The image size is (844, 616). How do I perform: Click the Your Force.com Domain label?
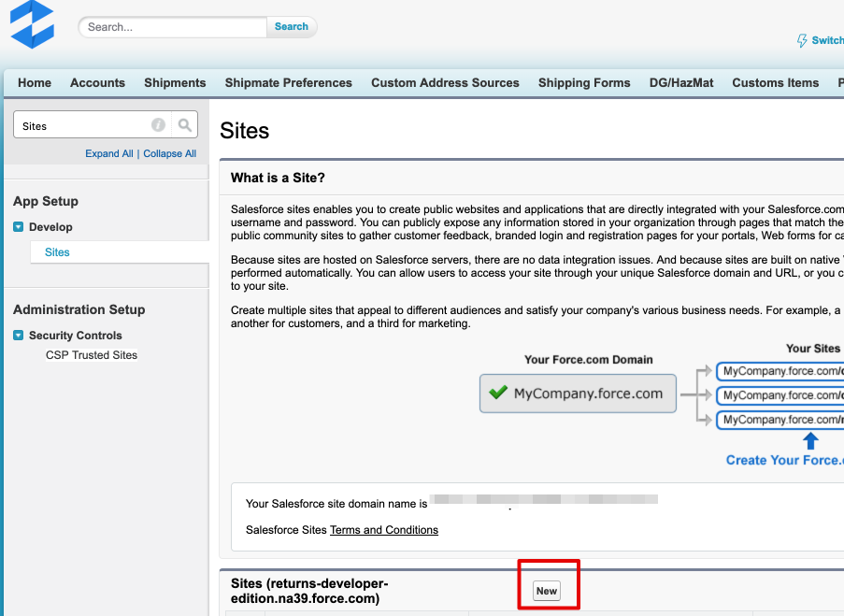coord(588,360)
